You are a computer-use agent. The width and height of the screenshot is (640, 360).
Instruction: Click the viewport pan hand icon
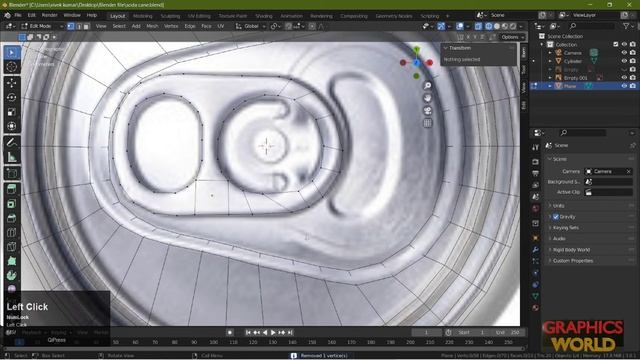tap(427, 98)
